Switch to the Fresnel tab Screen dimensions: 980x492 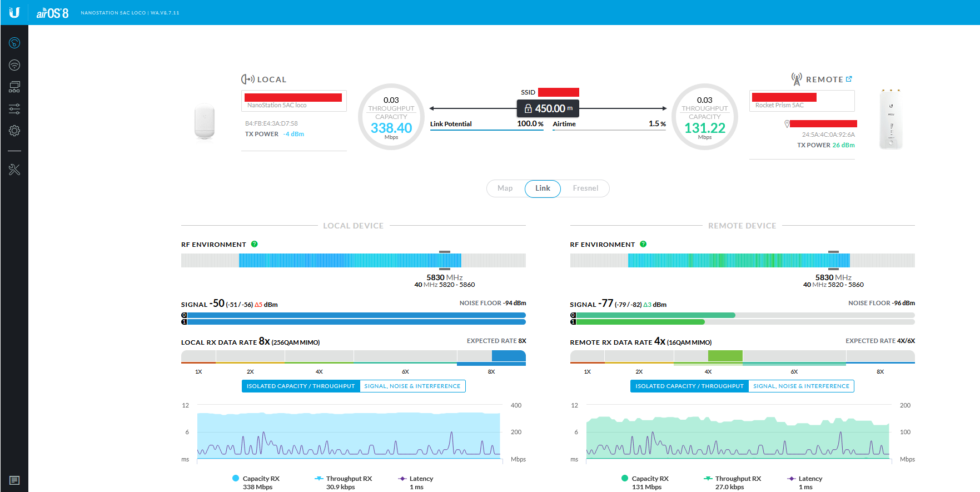[x=585, y=188]
